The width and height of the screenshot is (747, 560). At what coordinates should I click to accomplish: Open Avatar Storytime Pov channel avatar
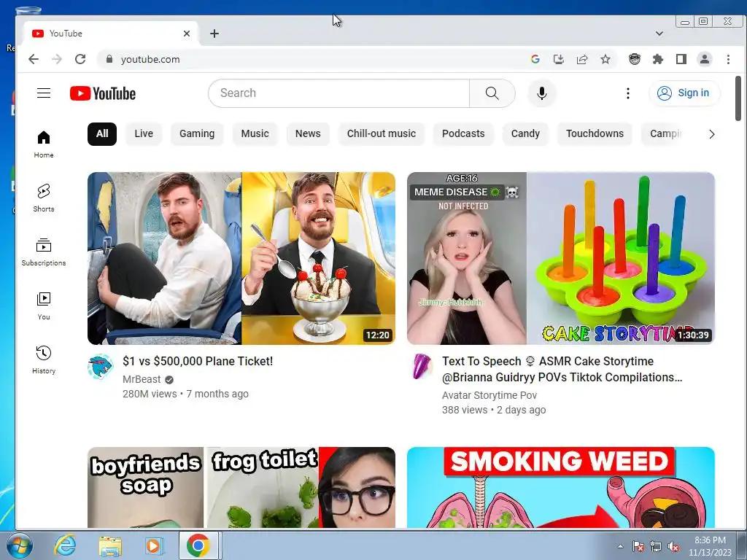tap(420, 367)
